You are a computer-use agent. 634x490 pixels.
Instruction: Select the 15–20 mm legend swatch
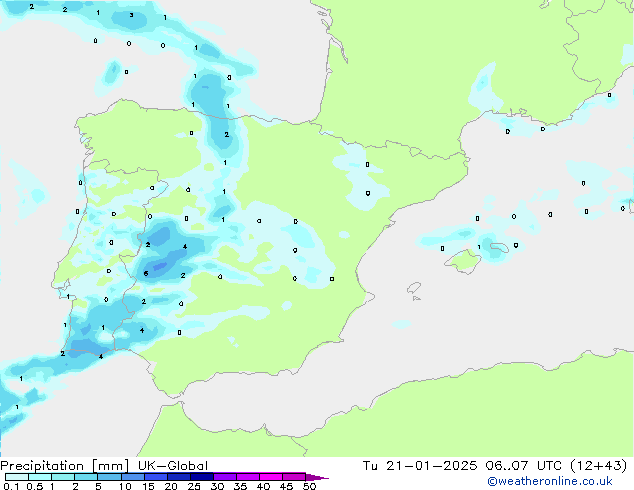(x=156, y=477)
